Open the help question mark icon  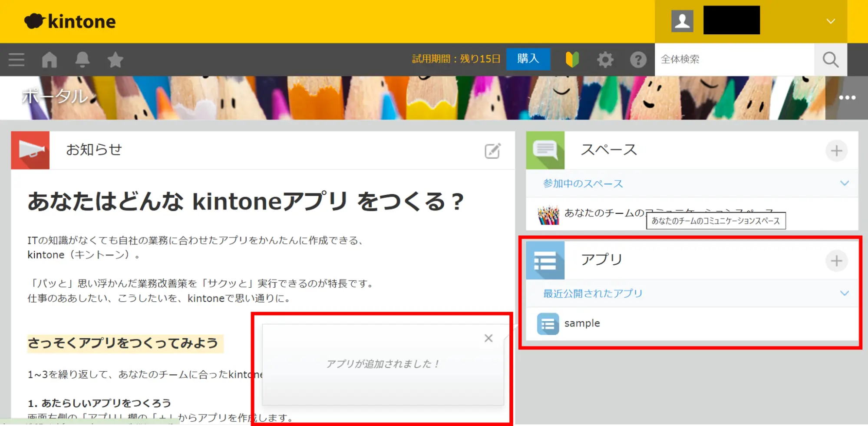(x=638, y=60)
